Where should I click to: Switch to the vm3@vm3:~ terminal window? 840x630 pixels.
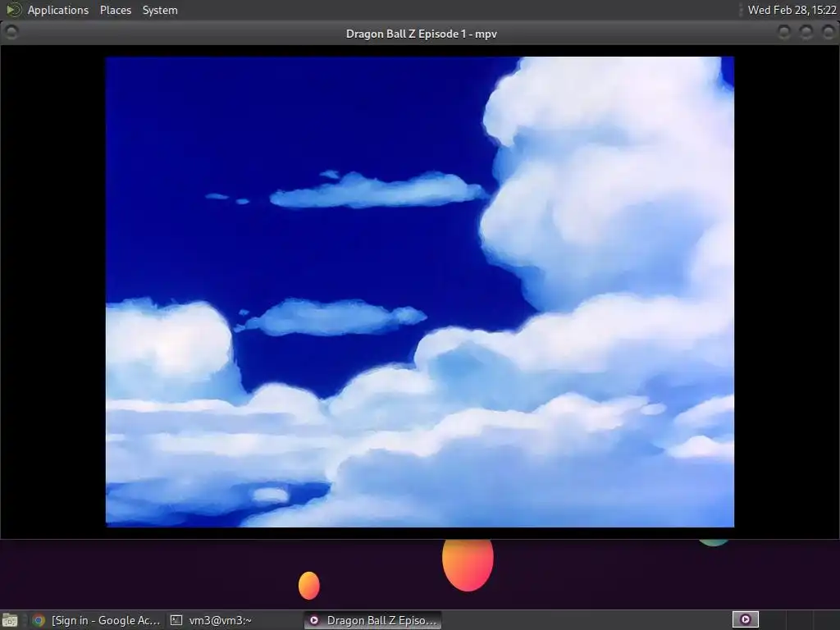[211, 620]
